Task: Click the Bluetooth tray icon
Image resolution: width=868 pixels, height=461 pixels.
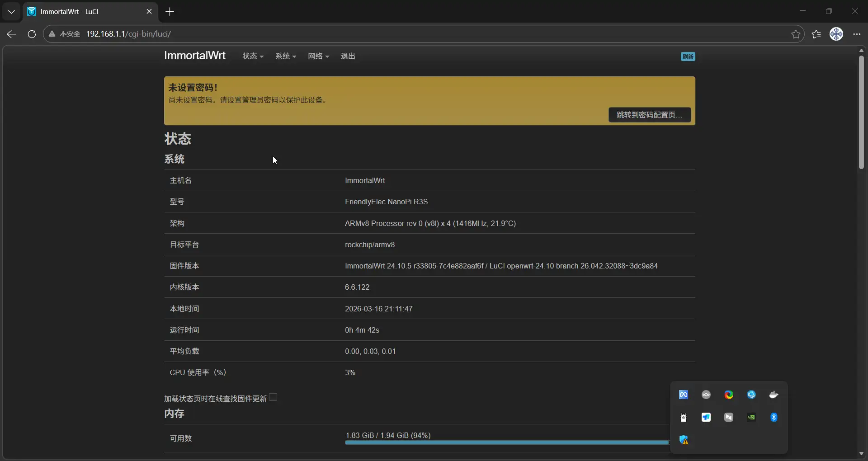Action: (x=774, y=417)
